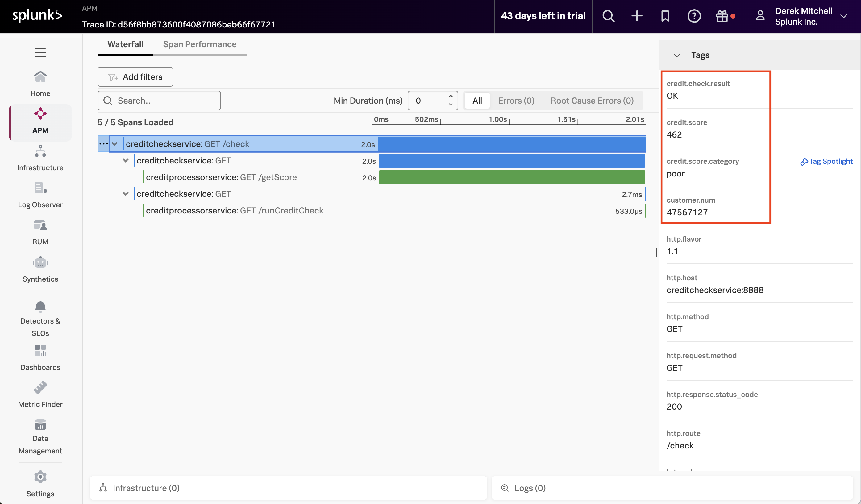Collapse the creditcheckservice GET /check span

click(115, 144)
